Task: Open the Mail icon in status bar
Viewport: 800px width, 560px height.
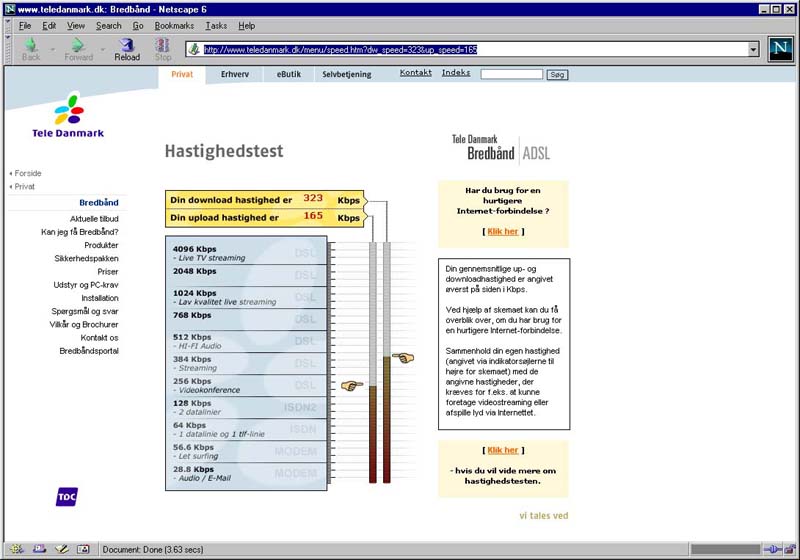Action: pyautogui.click(x=39, y=549)
